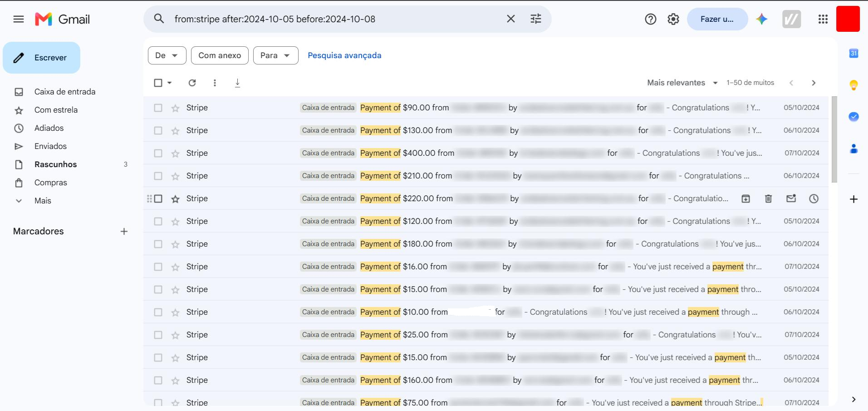Open Google Calendar side panel icon
Viewport: 868px width, 411px height.
tap(853, 53)
